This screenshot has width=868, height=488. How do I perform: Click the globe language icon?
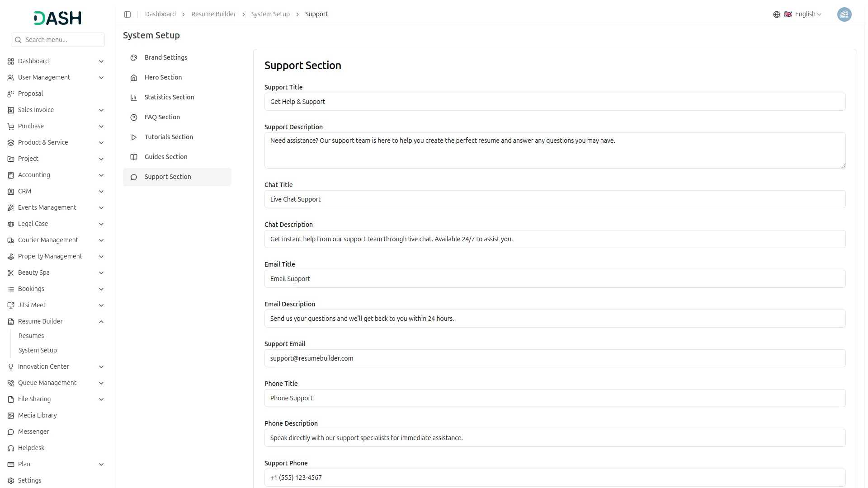[776, 14]
